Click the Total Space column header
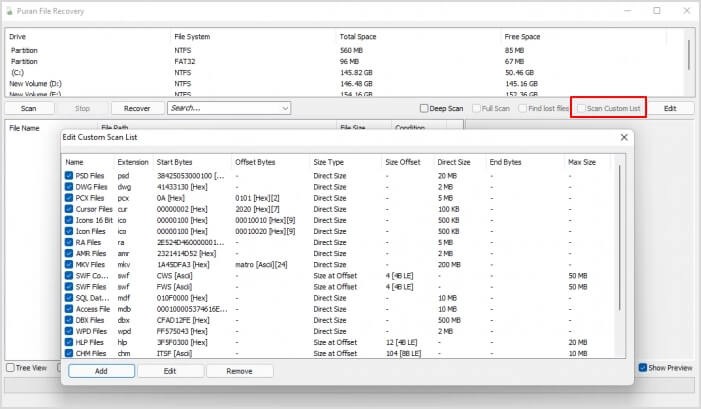The width and height of the screenshot is (701, 409). click(358, 37)
